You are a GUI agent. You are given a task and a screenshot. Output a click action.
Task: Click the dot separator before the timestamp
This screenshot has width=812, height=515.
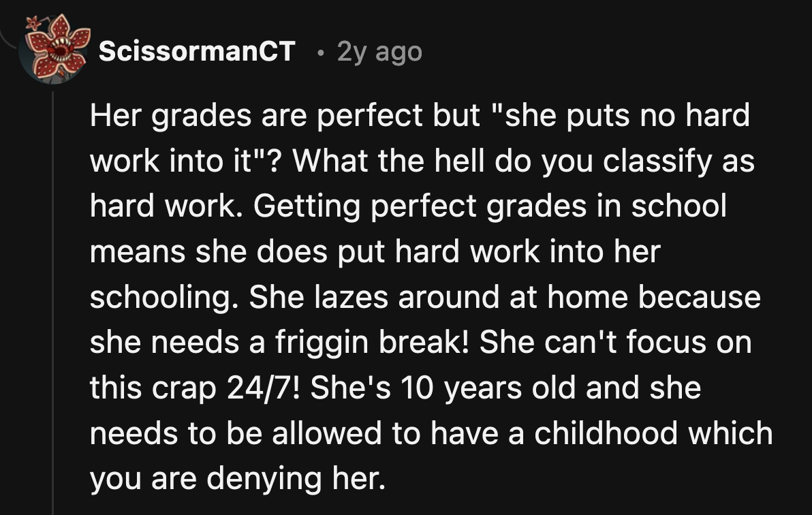(x=322, y=52)
